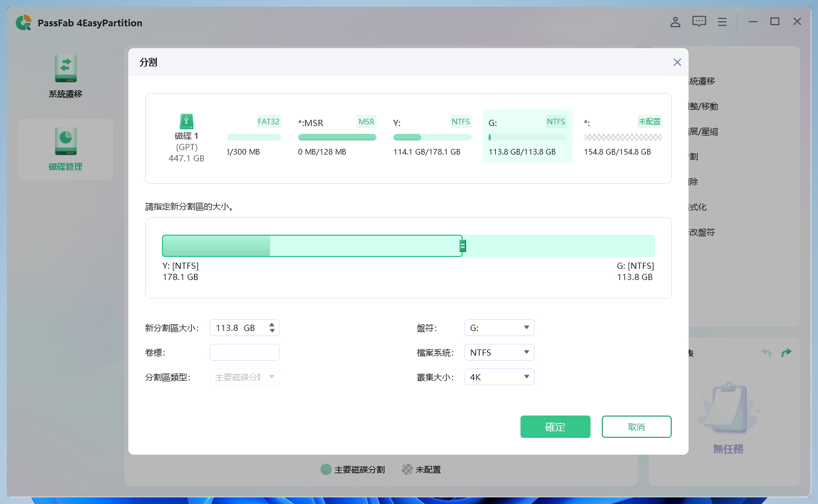Open the feedback message icon in title bar
The height and width of the screenshot is (504, 818).
[698, 21]
